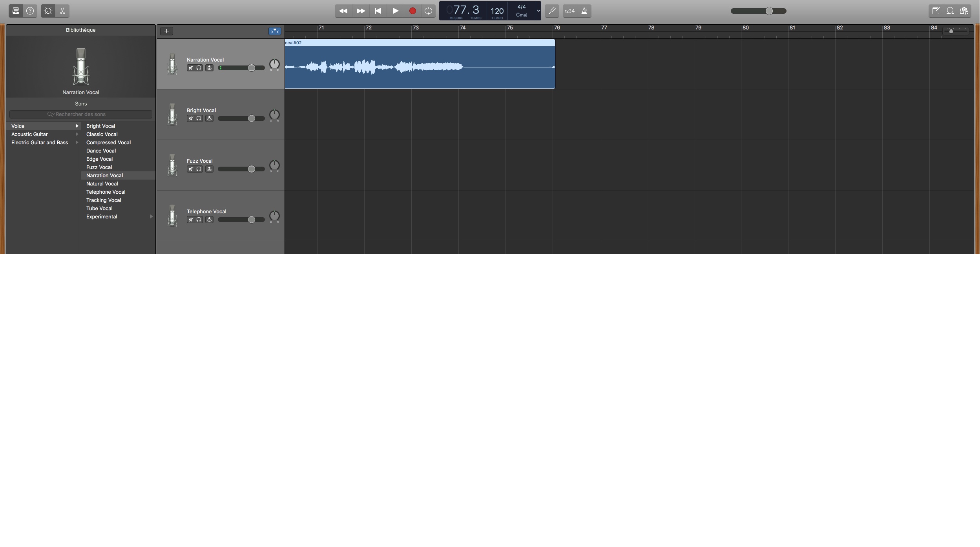This screenshot has height=547, width=980.
Task: Solo the Fuzz Vocal track with headphones
Action: pos(199,169)
